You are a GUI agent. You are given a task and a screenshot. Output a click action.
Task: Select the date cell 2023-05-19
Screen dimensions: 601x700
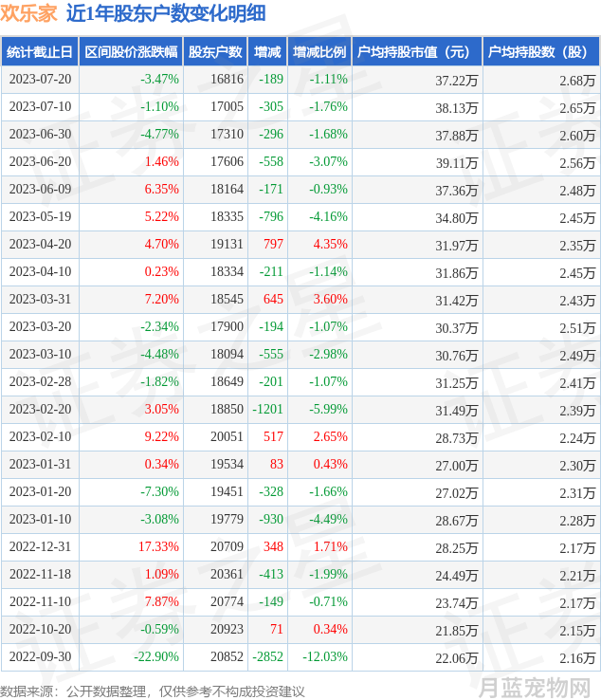coord(40,216)
